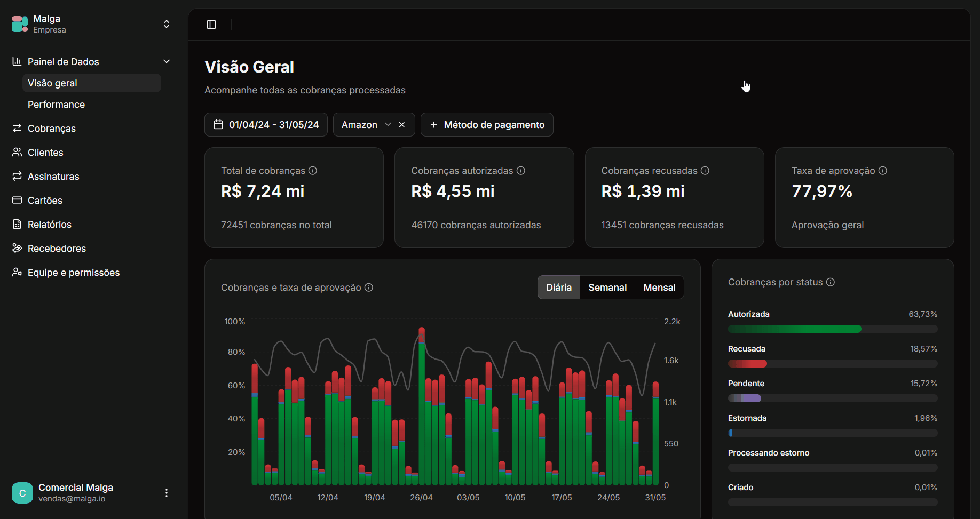Click the Equipe e permissões user icon
This screenshot has height=519, width=980.
pyautogui.click(x=17, y=272)
